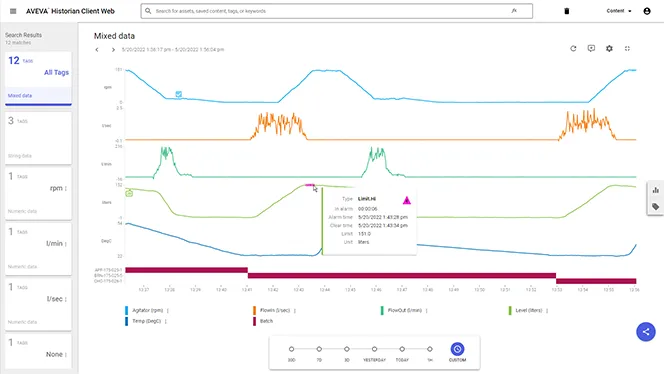Open Level (liters) legend options menu
The width and height of the screenshot is (664, 374).
click(547, 310)
